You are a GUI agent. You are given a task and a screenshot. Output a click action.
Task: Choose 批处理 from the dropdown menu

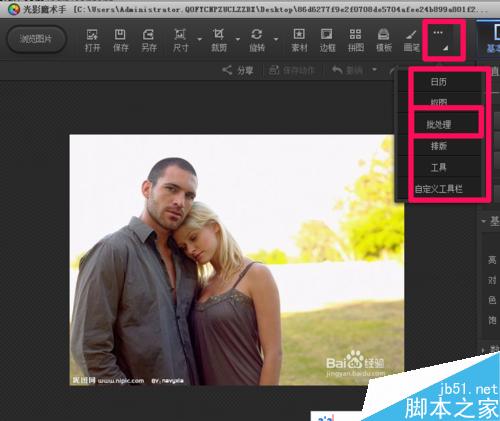pos(439,125)
